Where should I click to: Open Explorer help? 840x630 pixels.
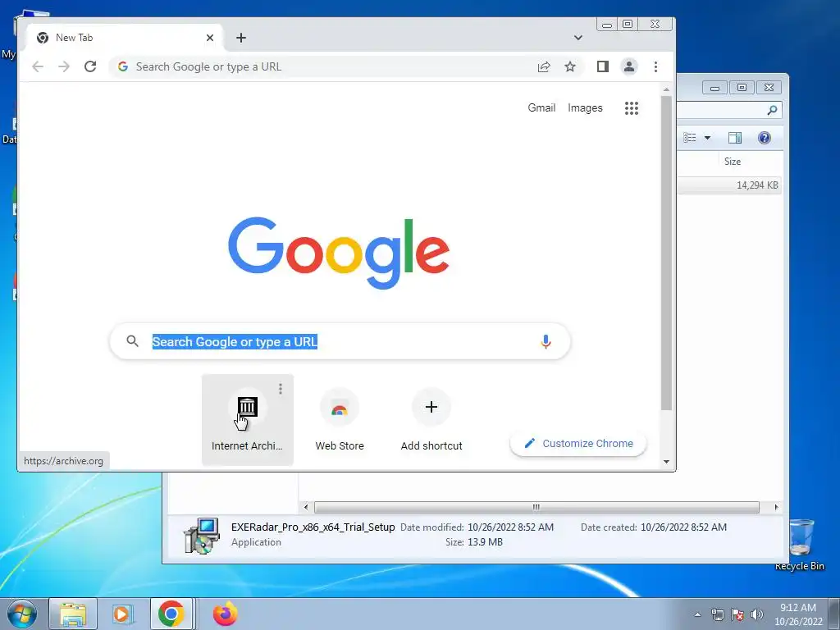(765, 138)
